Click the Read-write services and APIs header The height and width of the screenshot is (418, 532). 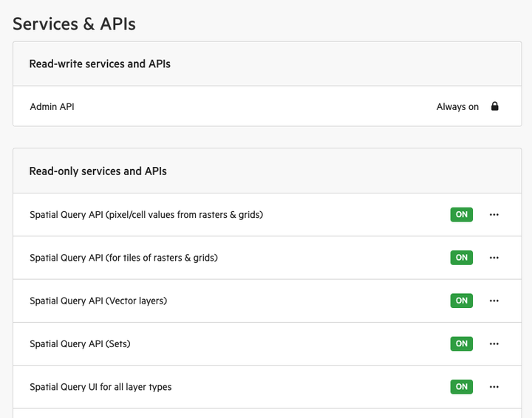click(x=100, y=64)
